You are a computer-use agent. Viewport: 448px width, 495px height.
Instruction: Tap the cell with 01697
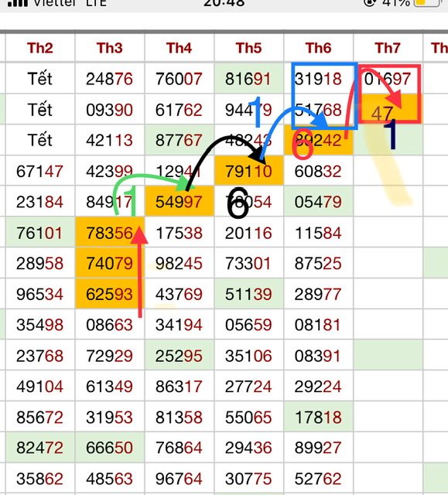coord(388,79)
